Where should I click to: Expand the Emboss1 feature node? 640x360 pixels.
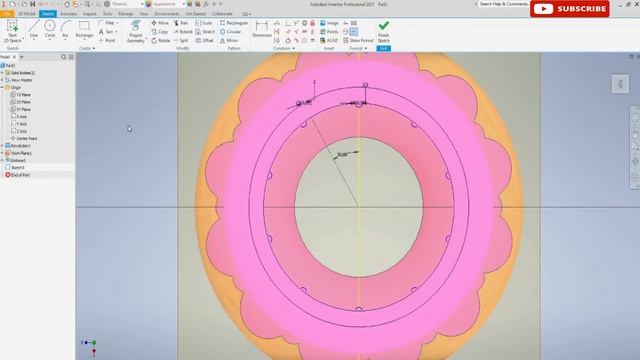[x=2, y=160]
